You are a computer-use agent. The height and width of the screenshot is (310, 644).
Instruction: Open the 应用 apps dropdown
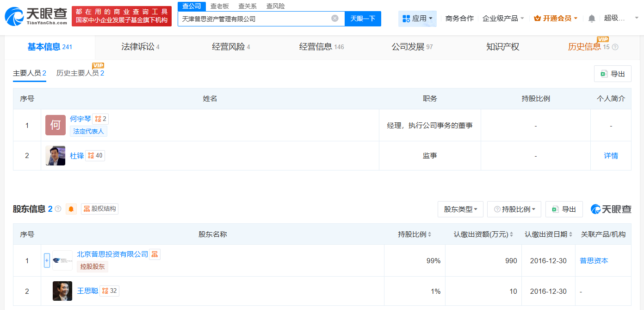(x=417, y=18)
